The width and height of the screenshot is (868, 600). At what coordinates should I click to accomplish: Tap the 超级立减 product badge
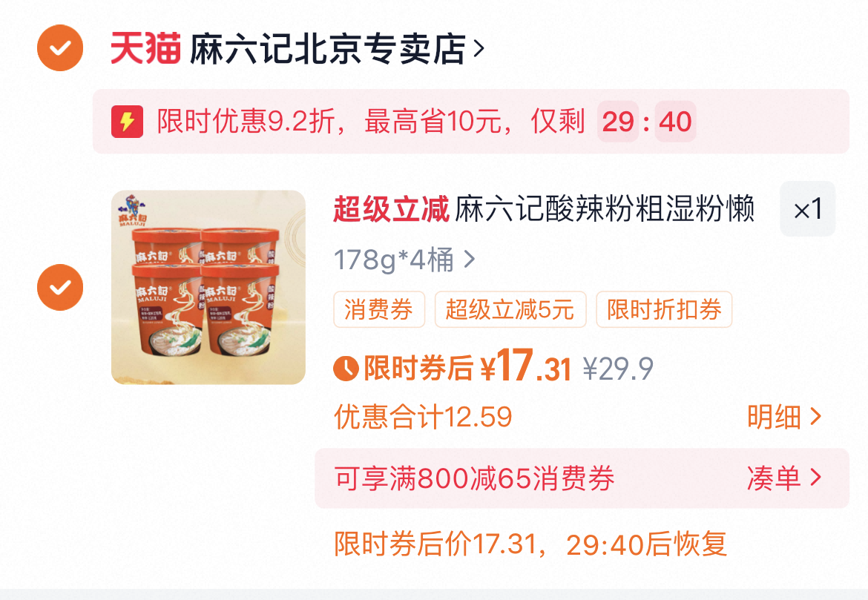click(391, 209)
